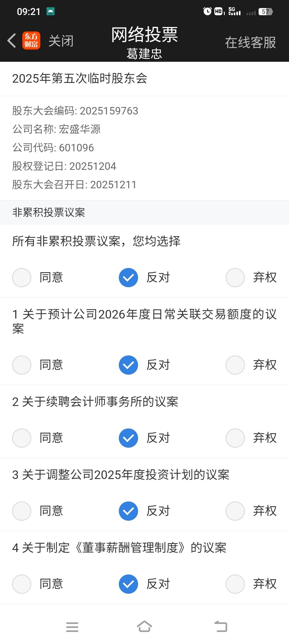Tap the alarm clock status icon
This screenshot has width=289, height=644.
(207, 11)
